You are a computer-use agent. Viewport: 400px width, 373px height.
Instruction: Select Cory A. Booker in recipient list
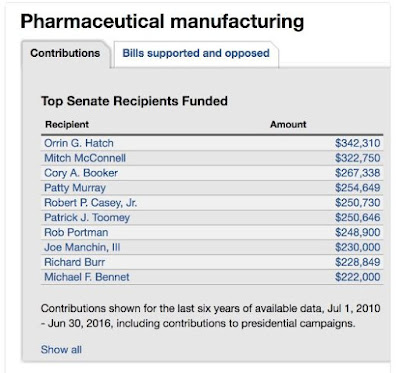point(81,173)
